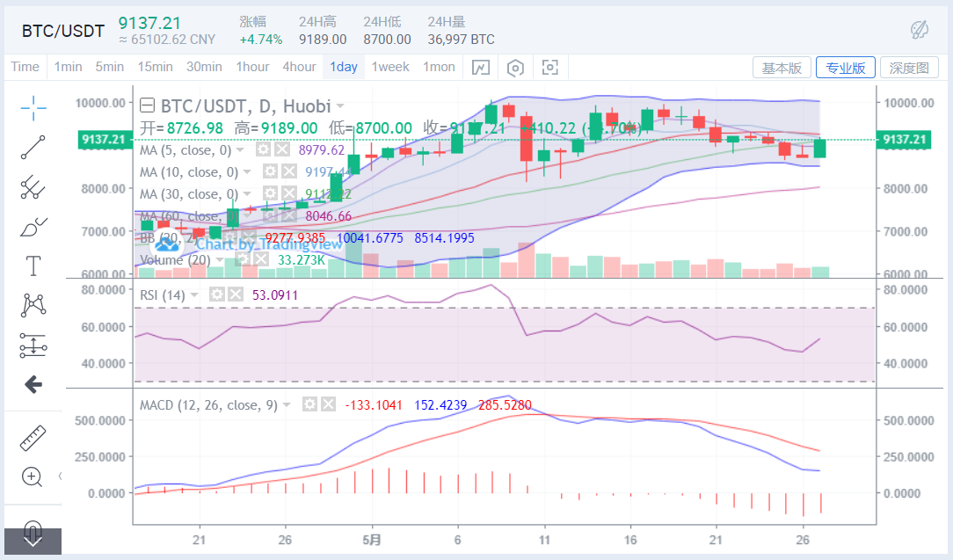This screenshot has height=560, width=953.
Task: Select the zoom in tool
Action: pyautogui.click(x=33, y=477)
